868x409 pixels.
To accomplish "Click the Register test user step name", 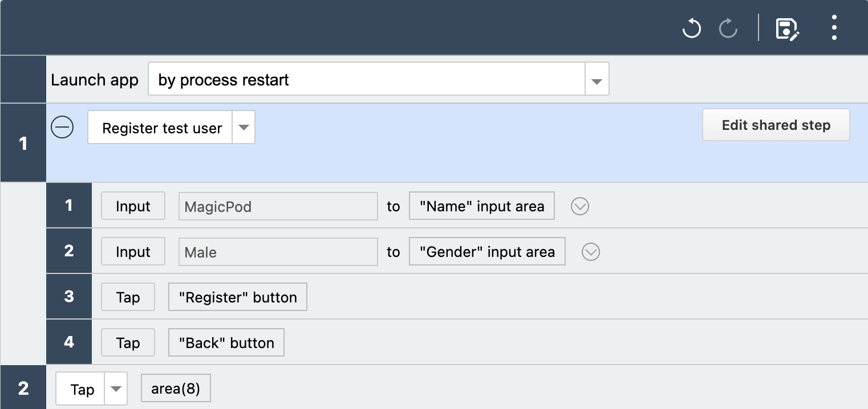I will tap(162, 128).
